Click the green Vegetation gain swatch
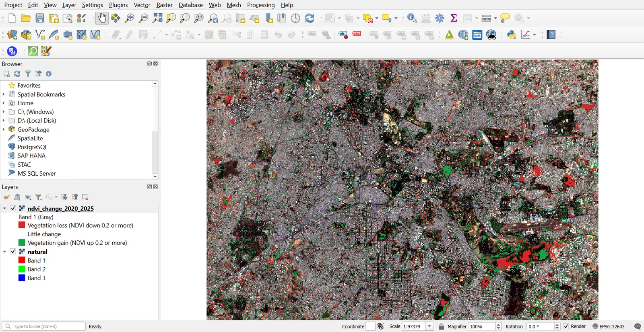 click(22, 243)
